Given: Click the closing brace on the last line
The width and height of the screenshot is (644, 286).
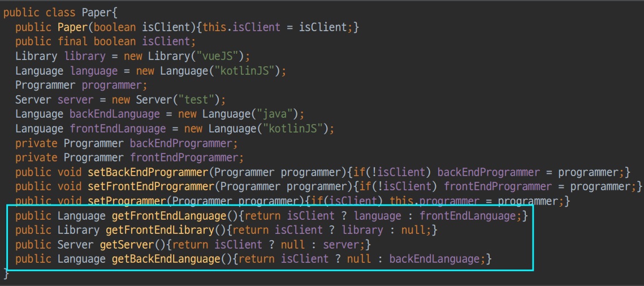Looking at the screenshot, I should tap(7, 274).
